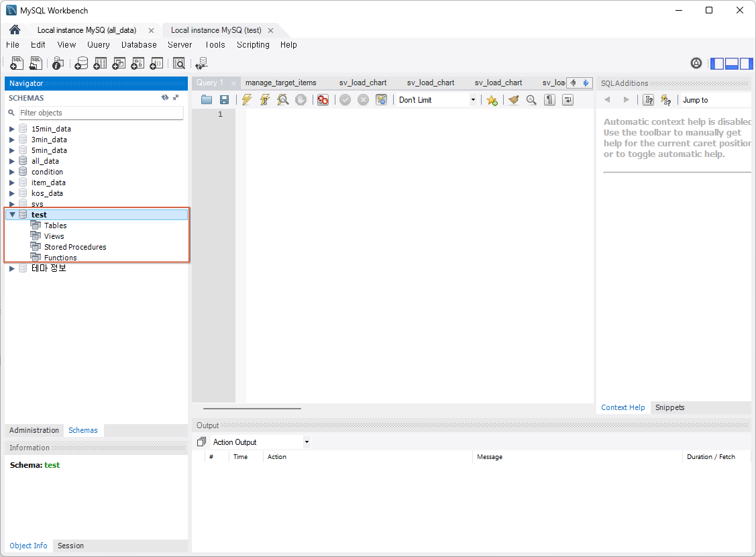
Task: Toggle display of invisible characters
Action: (549, 100)
